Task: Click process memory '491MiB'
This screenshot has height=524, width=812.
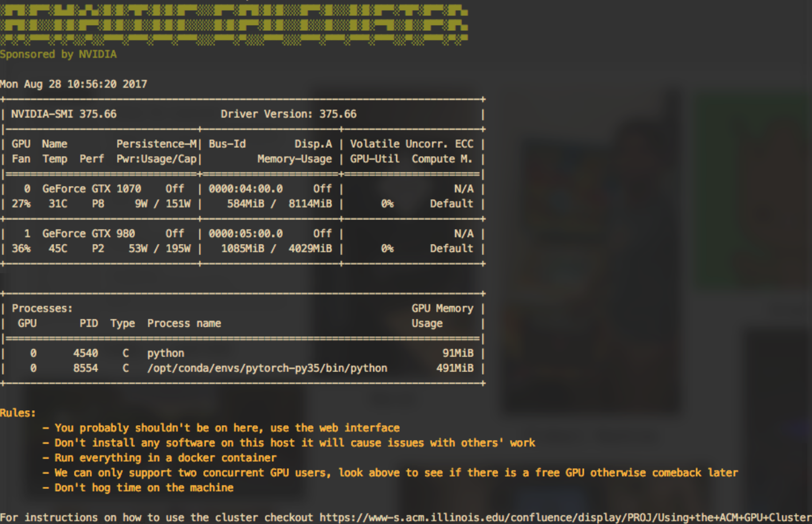Action: click(x=455, y=368)
